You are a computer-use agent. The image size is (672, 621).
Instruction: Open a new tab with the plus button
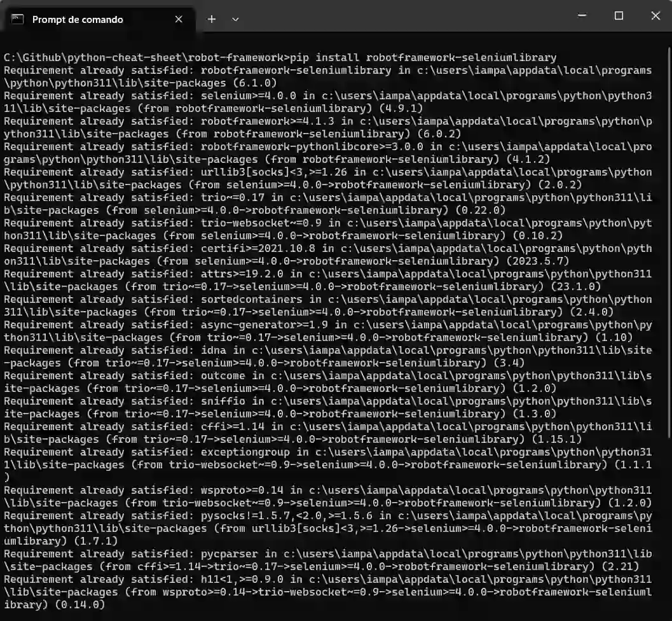212,19
